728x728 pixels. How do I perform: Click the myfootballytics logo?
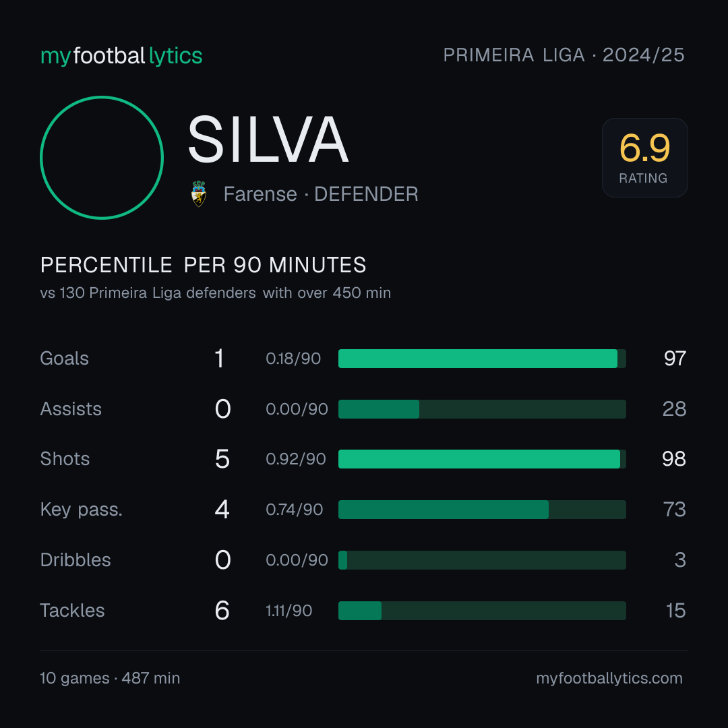pyautogui.click(x=121, y=56)
